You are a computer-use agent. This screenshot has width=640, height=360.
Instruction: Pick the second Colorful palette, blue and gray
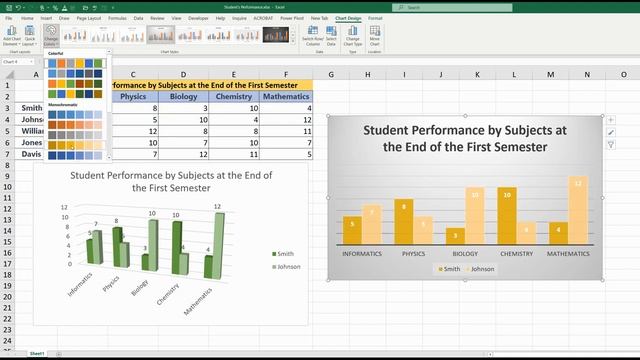75,73
